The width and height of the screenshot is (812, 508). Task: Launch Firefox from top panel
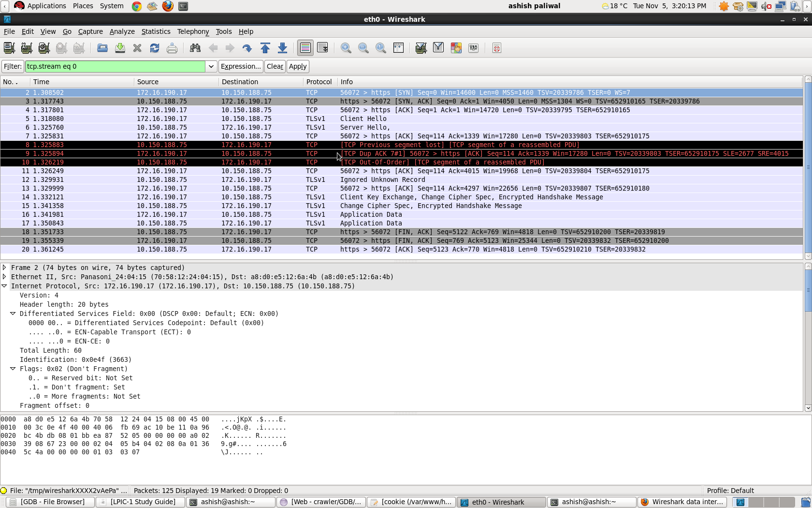168,6
